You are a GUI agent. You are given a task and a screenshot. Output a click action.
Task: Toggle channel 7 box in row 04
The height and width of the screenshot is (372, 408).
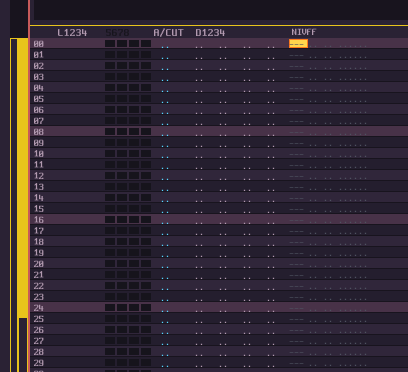[x=134, y=87]
